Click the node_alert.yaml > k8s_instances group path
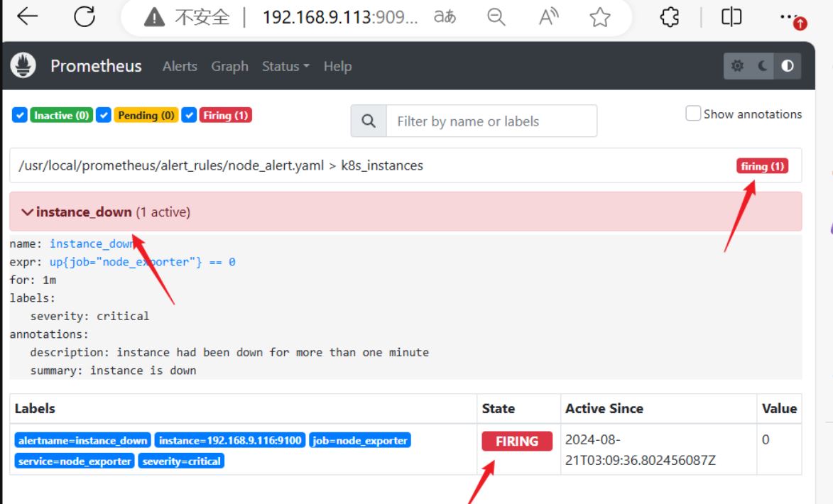Viewport: 833px width, 504px height. point(221,165)
